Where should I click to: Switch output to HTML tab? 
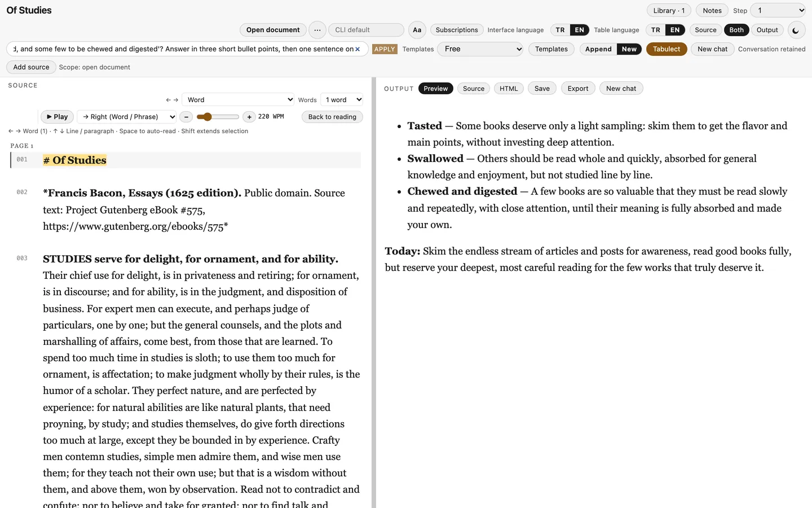click(x=509, y=89)
